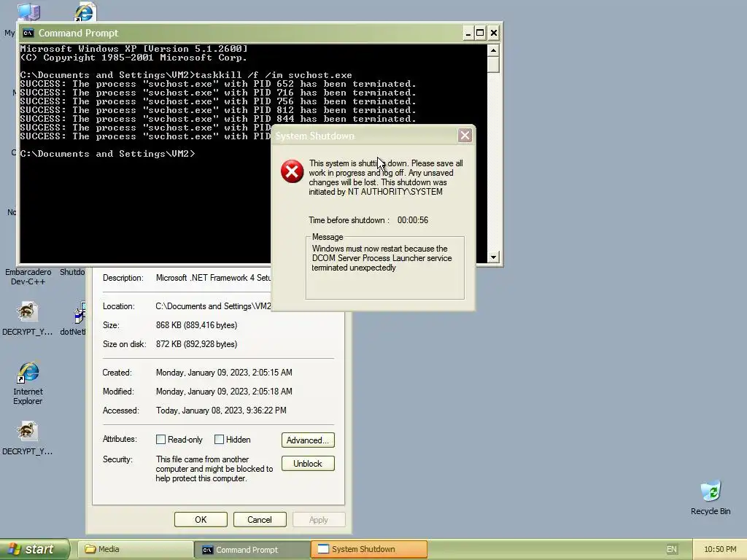
Task: Switch to Command Prompt taskbar item
Action: tap(252, 550)
